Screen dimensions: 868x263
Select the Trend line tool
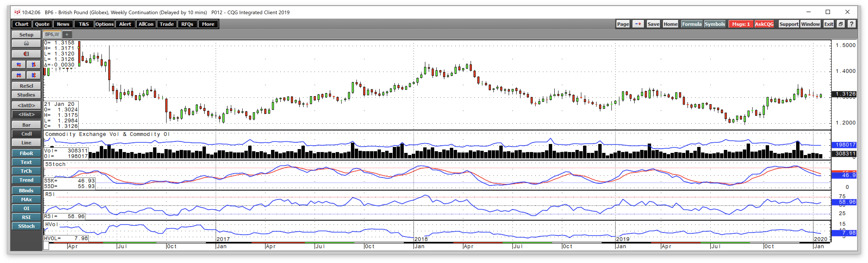[x=26, y=180]
